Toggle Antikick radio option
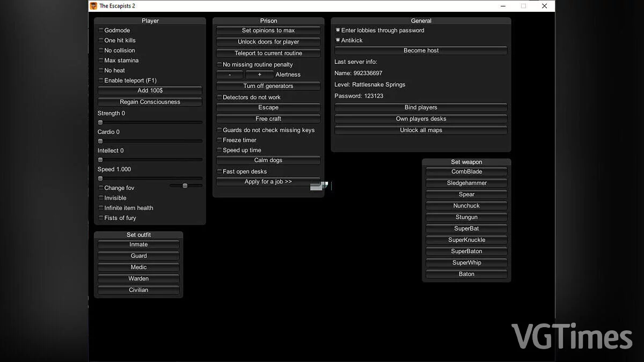The image size is (644, 362). pos(338,40)
